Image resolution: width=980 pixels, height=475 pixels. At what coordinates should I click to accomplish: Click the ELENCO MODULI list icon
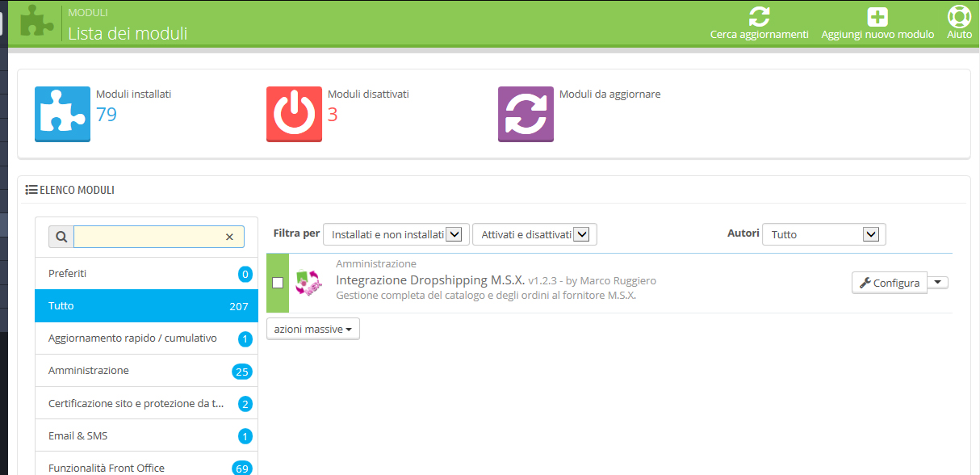pyautogui.click(x=31, y=190)
